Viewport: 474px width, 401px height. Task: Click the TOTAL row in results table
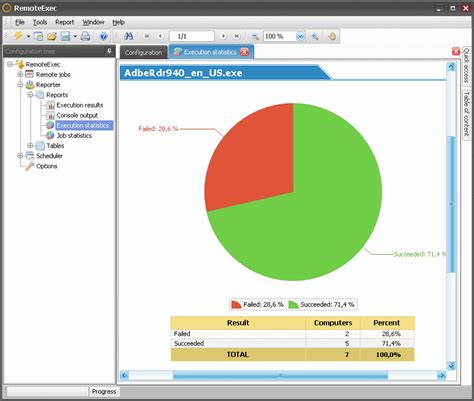pyautogui.click(x=292, y=355)
